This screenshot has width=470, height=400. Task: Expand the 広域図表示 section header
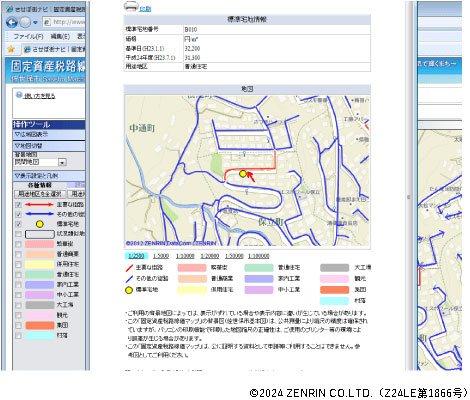click(x=49, y=134)
